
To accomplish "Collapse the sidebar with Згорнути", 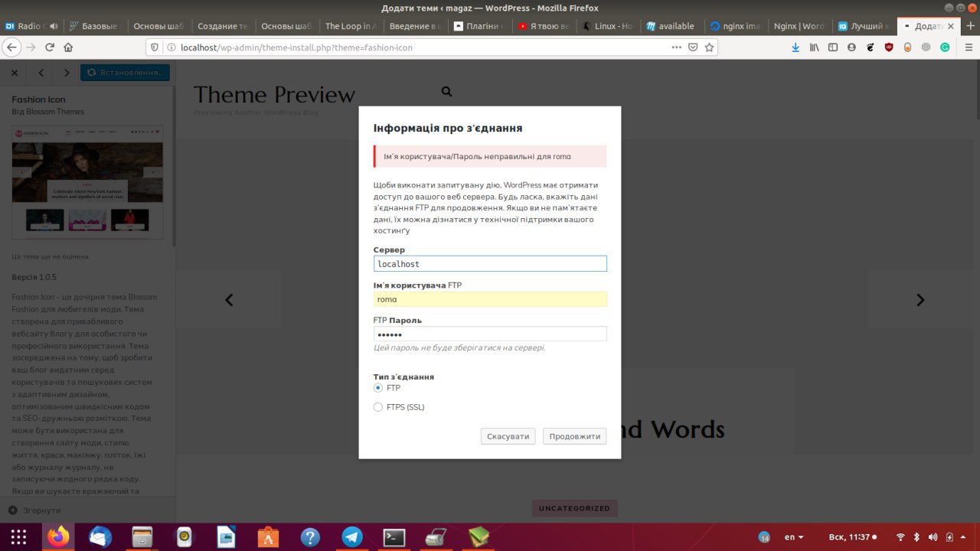I will (x=34, y=510).
